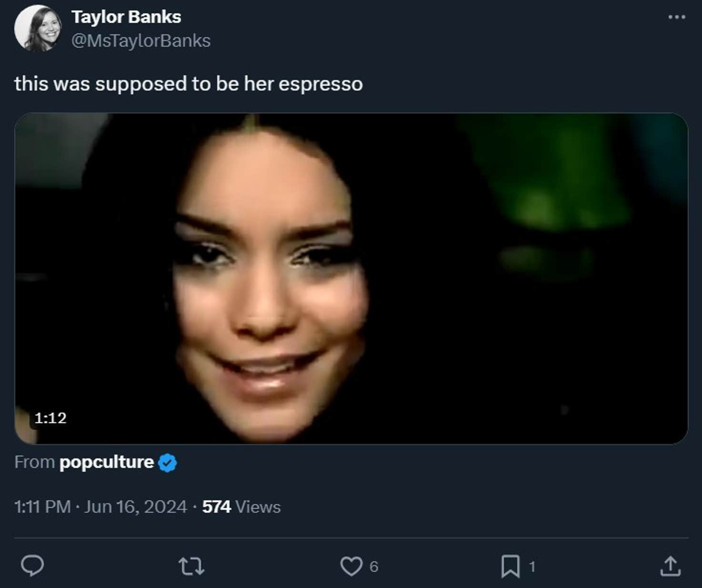Click the 1:12 video duration badge
This screenshot has height=588, width=702.
point(50,418)
